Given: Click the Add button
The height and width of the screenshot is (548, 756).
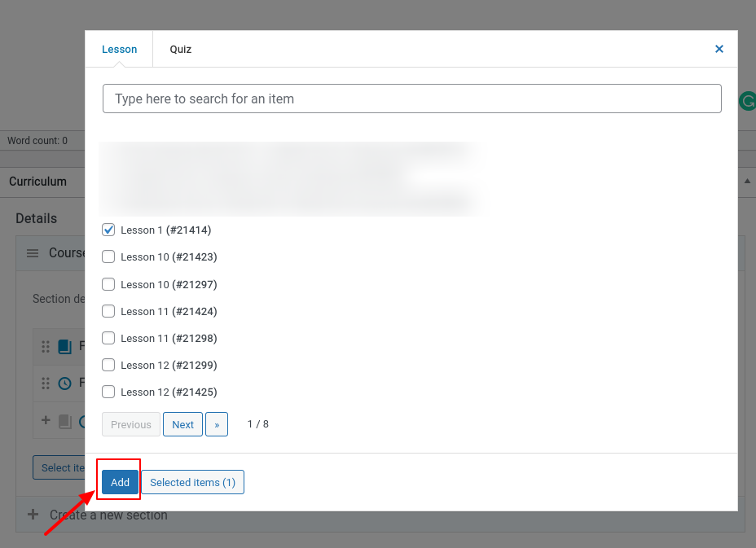Looking at the screenshot, I should click(x=120, y=482).
